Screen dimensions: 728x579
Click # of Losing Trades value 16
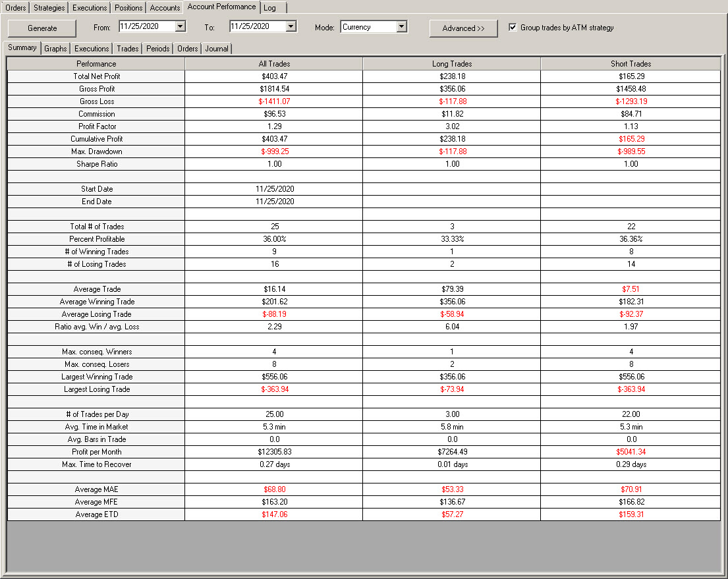275,264
